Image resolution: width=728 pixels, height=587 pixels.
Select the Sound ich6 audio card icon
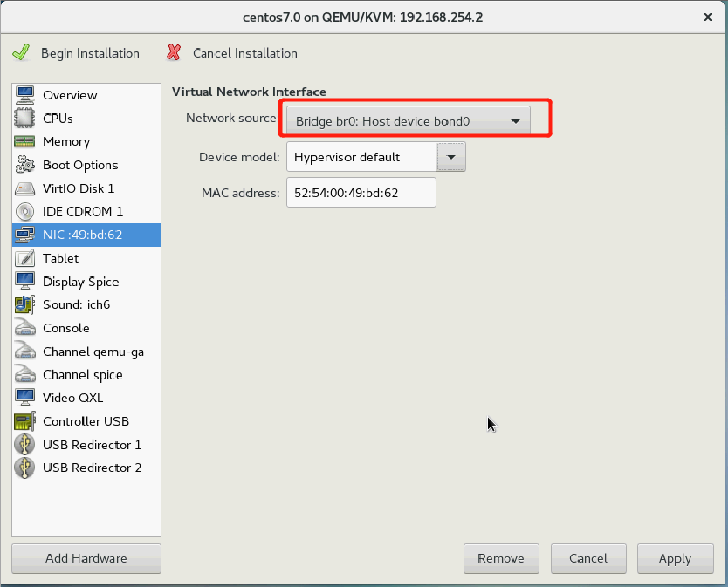24,305
